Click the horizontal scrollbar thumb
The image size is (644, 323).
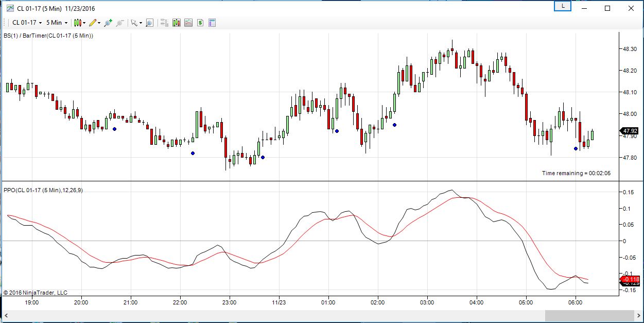tap(588, 315)
